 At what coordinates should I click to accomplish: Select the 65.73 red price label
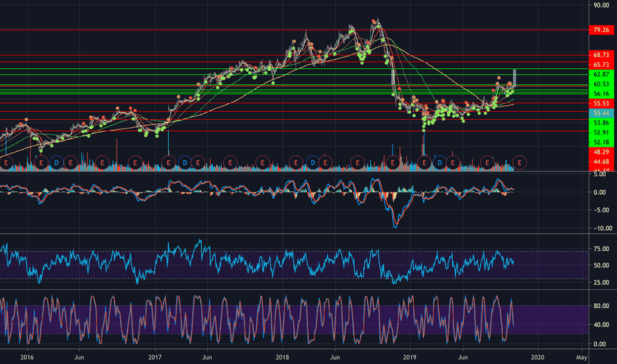pos(601,65)
